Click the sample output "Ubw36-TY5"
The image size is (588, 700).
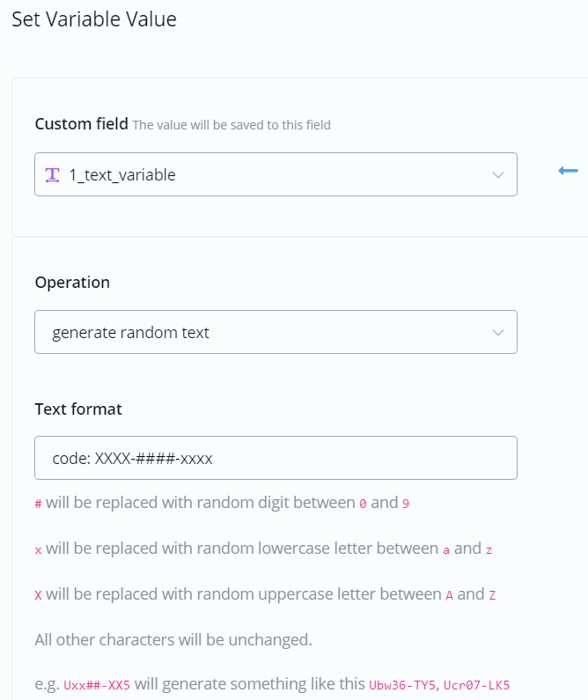(403, 685)
